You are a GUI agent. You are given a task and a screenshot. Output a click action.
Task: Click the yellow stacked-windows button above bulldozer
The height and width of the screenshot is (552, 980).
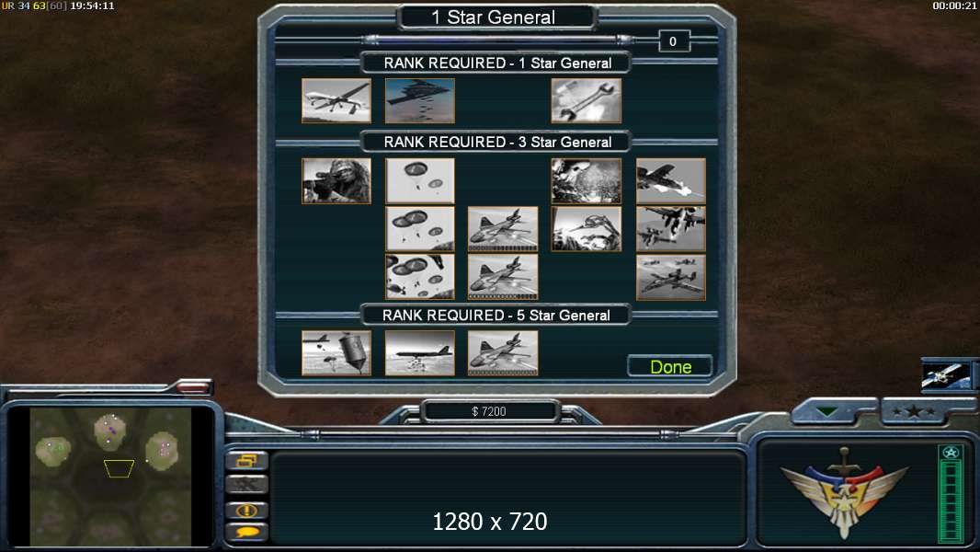[247, 461]
